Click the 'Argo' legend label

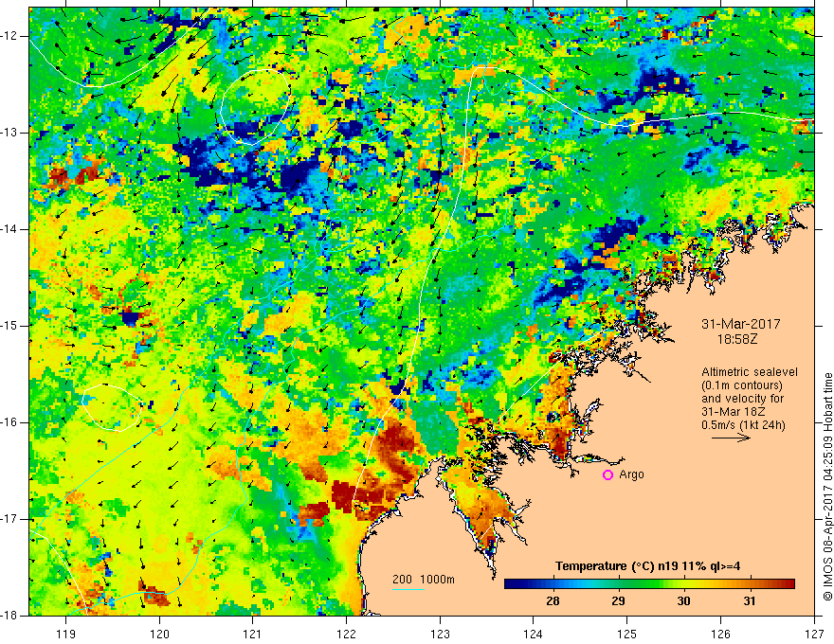631,474
